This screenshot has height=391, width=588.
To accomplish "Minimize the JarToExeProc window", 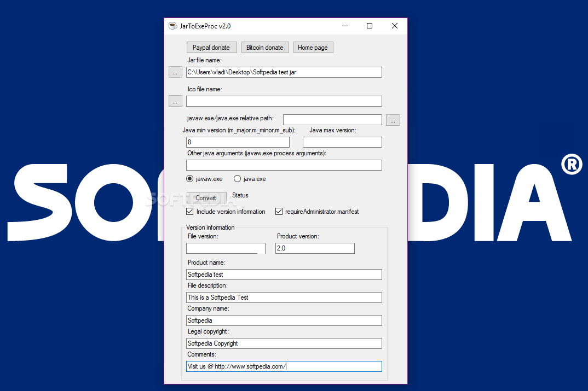I will [x=345, y=26].
